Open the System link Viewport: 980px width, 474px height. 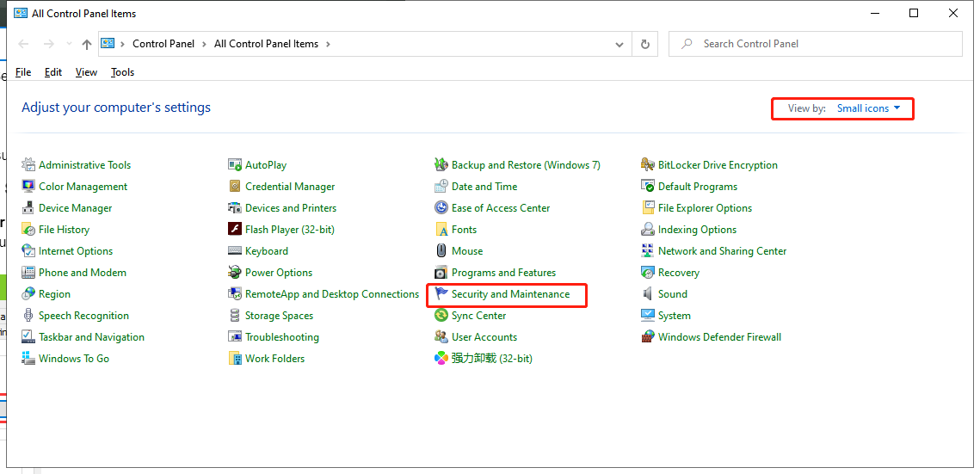pos(674,316)
